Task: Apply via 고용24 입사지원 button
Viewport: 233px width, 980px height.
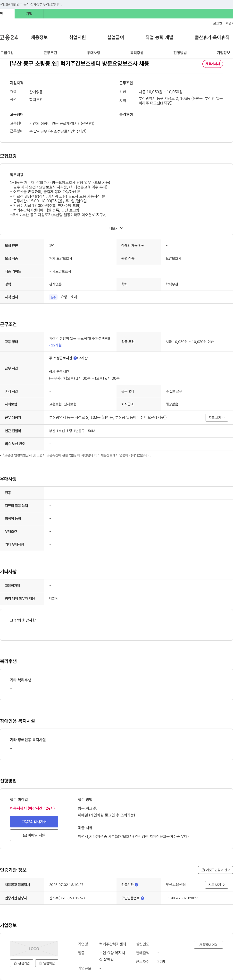Action: point(34,822)
